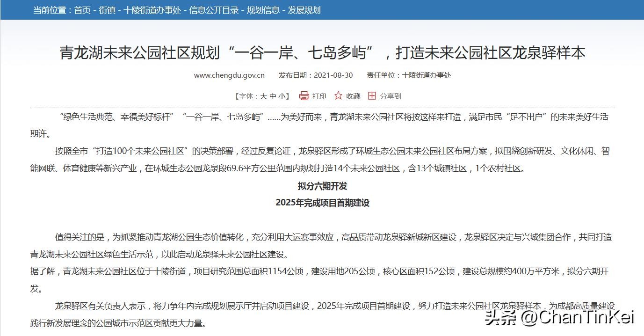This screenshot has height=336, width=644.
Task: Click the article headline about 青龙湖未来公园社区
Action: pos(322,53)
